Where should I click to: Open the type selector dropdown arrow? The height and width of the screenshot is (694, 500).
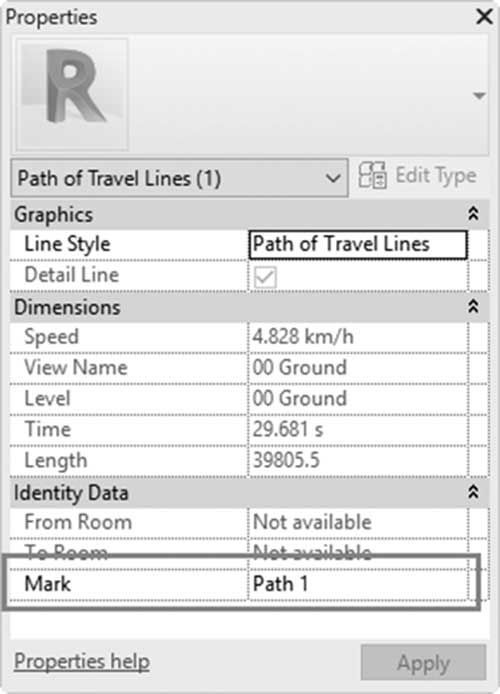tap(479, 96)
